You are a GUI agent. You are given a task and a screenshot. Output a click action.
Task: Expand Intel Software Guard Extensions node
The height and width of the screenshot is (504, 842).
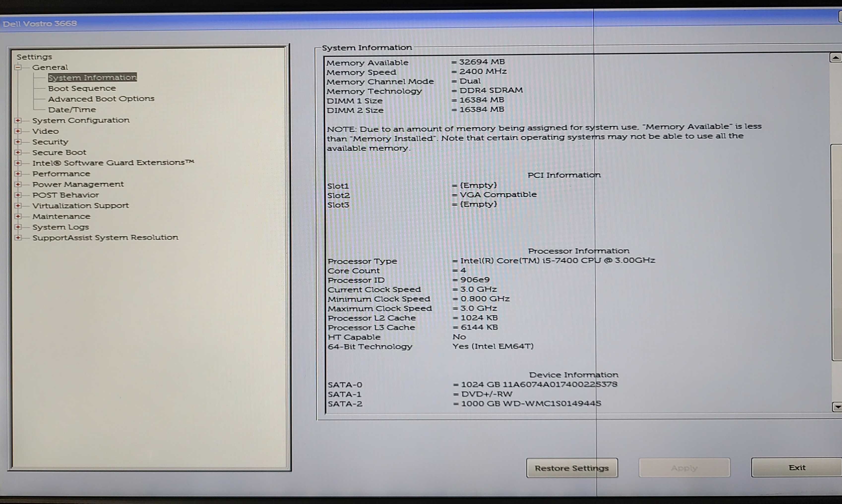18,163
